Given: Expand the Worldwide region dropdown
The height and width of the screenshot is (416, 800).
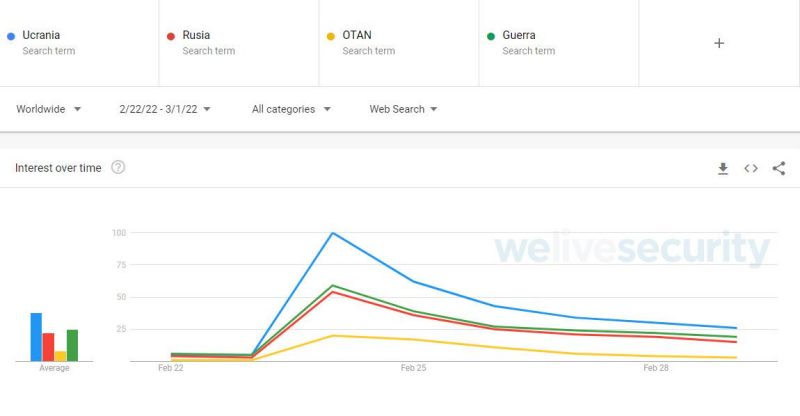Looking at the screenshot, I should click(49, 109).
